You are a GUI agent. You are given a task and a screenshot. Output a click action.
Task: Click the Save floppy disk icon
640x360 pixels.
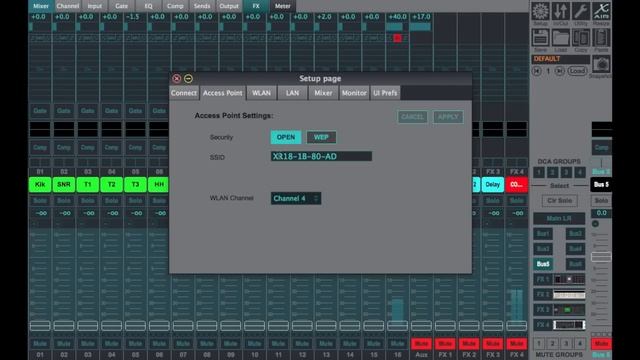click(x=540, y=38)
